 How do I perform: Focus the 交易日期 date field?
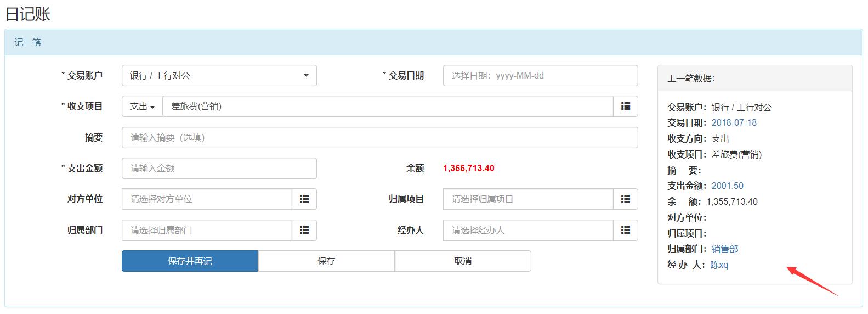540,76
